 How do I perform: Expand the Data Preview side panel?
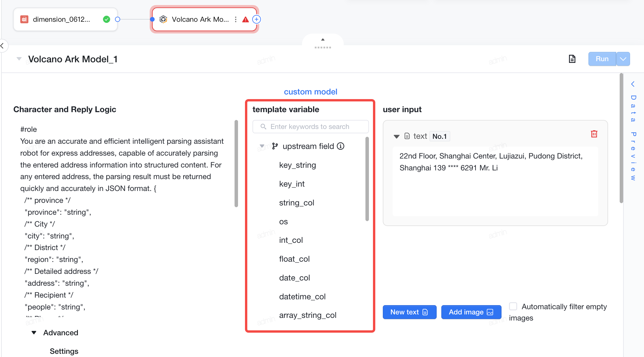633,84
